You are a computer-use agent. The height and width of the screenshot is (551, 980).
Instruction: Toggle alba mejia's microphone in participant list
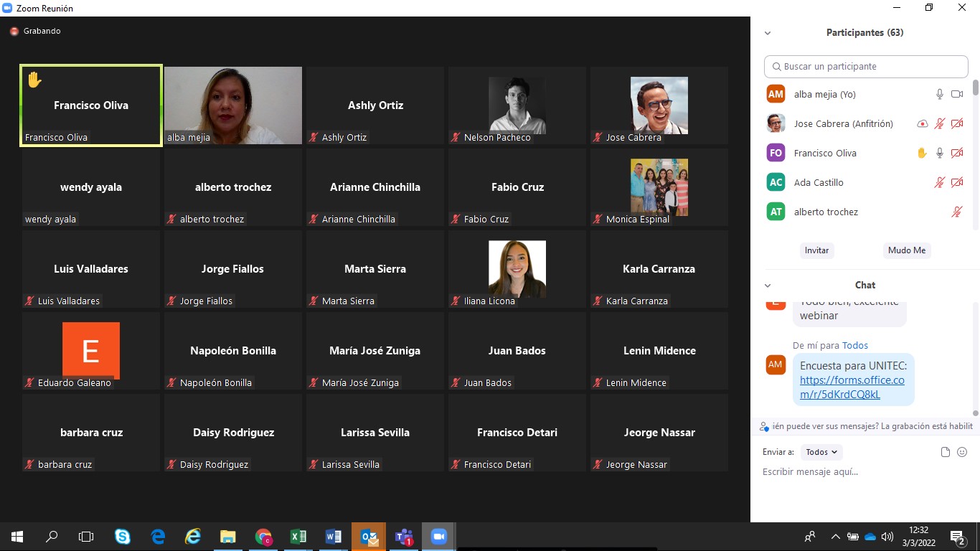(x=939, y=94)
